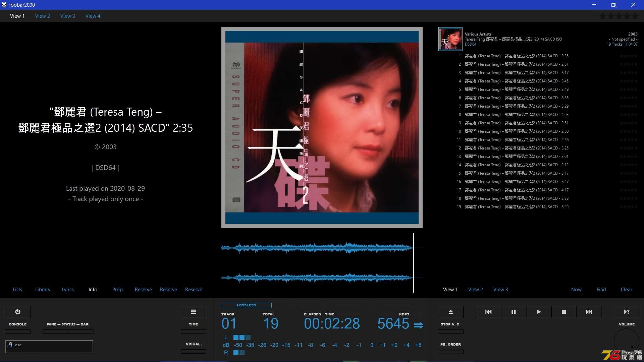Screen dimensions: 644x362
Task: Click the Skip to previous track button
Action: [489, 312]
